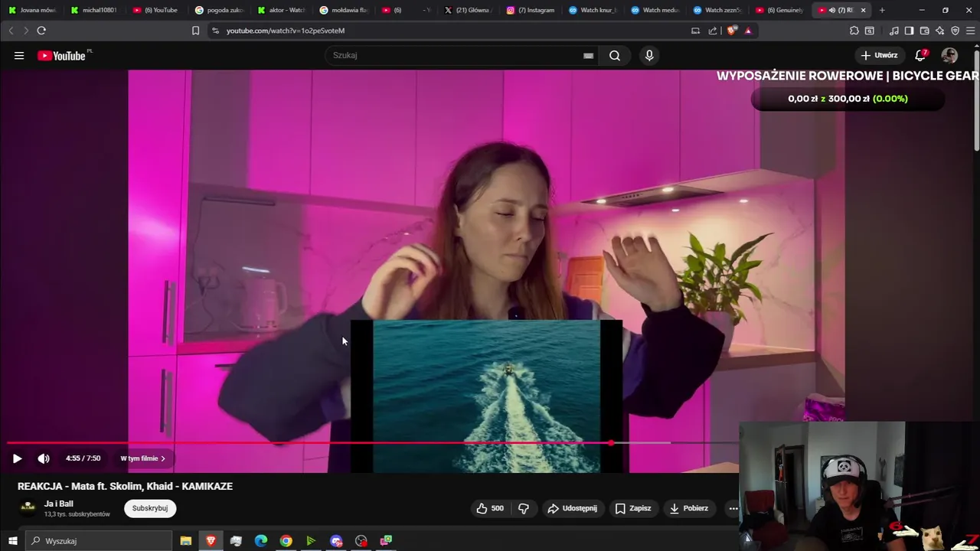Open Brave Rewards triangle icon
Viewport: 980px width, 551px height.
click(748, 31)
